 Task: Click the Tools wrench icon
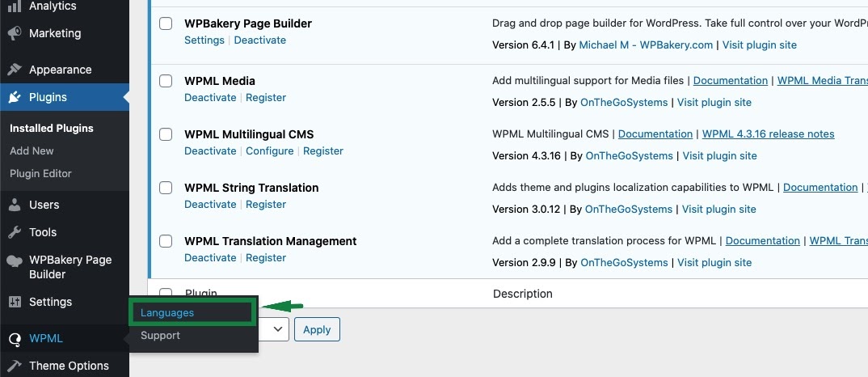pyautogui.click(x=15, y=232)
